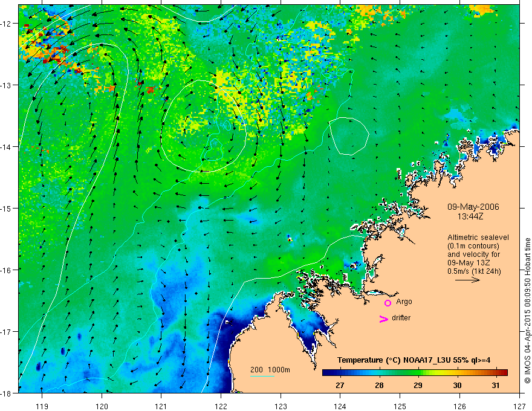Click the latitude label -17
This screenshot has width=532, height=411.
click(6, 331)
